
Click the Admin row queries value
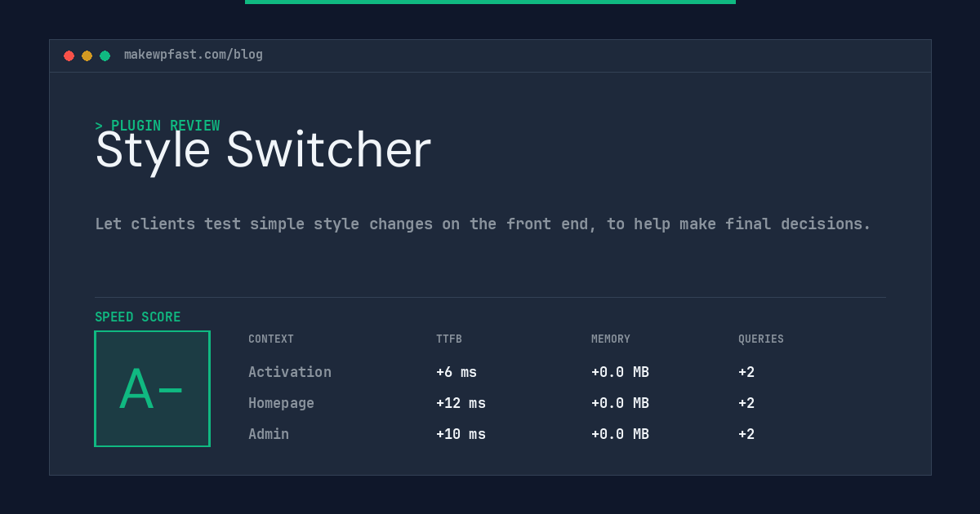746,434
